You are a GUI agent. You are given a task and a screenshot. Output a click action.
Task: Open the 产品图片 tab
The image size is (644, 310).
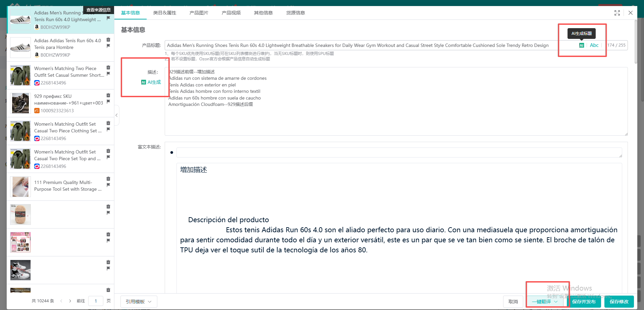199,13
